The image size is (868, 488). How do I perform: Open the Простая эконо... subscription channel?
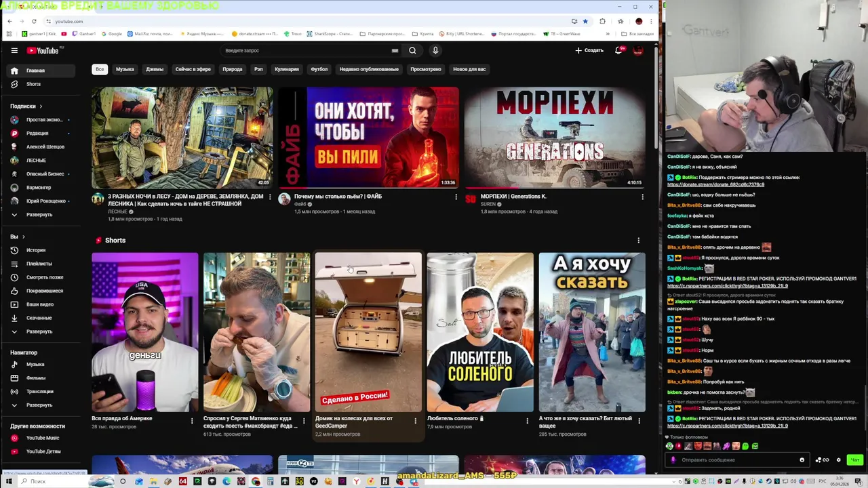point(42,119)
